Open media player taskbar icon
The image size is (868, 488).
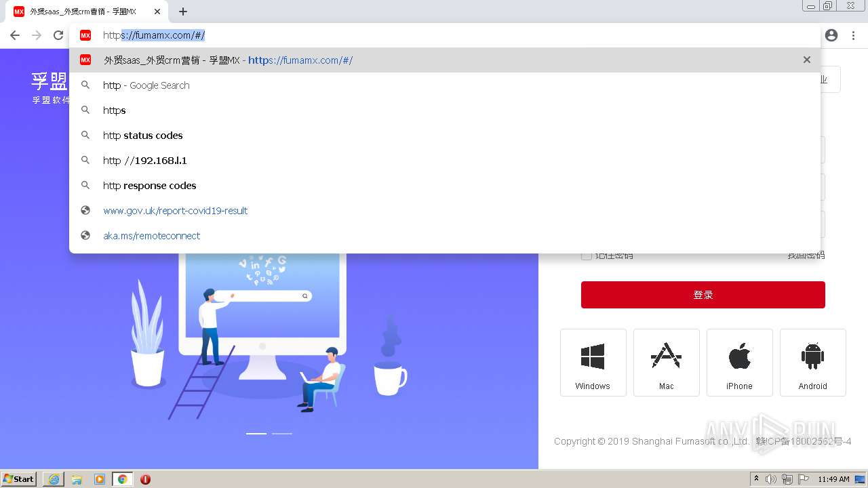pyautogui.click(x=100, y=479)
